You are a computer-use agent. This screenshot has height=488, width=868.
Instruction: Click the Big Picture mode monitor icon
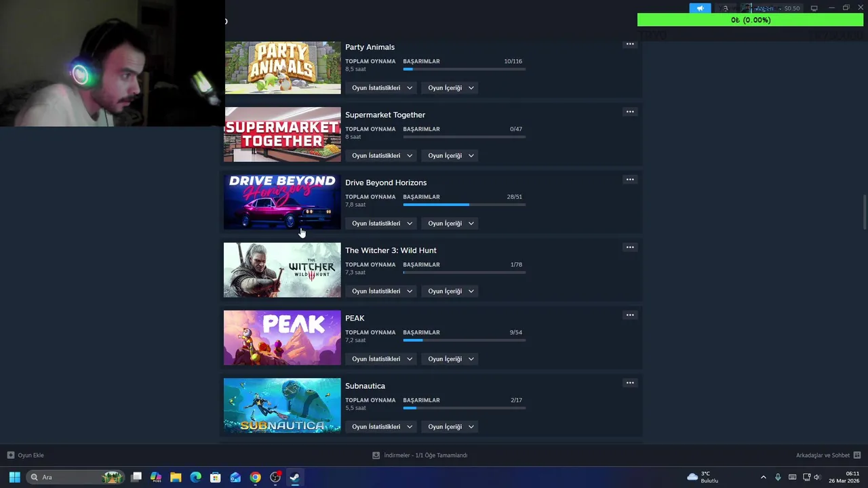coord(814,8)
